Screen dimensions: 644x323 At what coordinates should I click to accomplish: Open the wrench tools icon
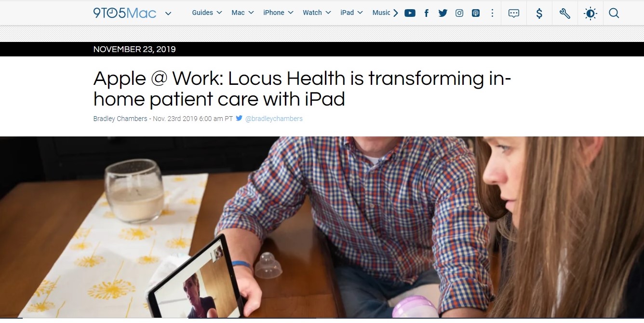pos(565,13)
